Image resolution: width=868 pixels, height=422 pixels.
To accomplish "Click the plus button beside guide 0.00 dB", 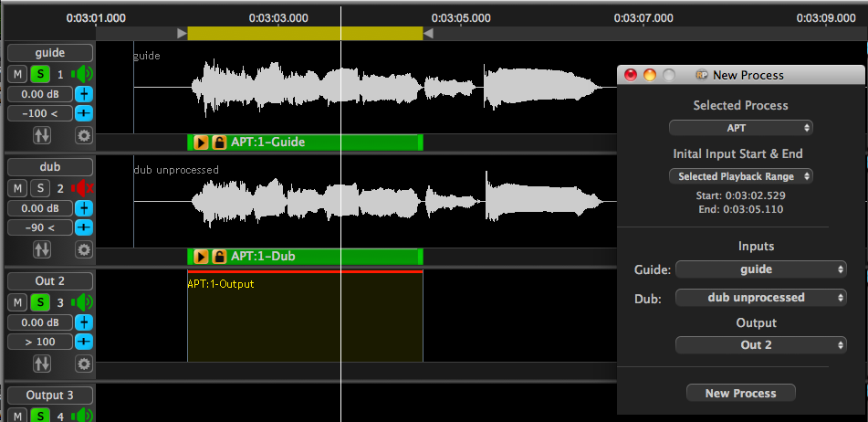I will [x=84, y=94].
